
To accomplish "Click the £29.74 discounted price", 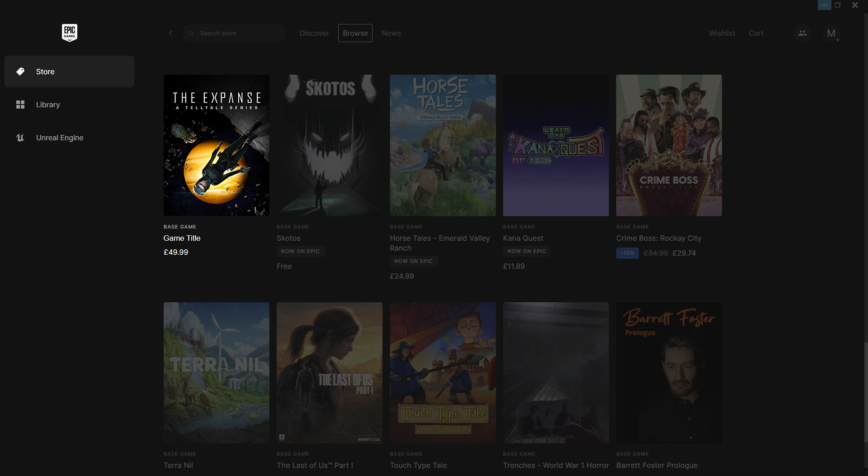I will [x=684, y=253].
